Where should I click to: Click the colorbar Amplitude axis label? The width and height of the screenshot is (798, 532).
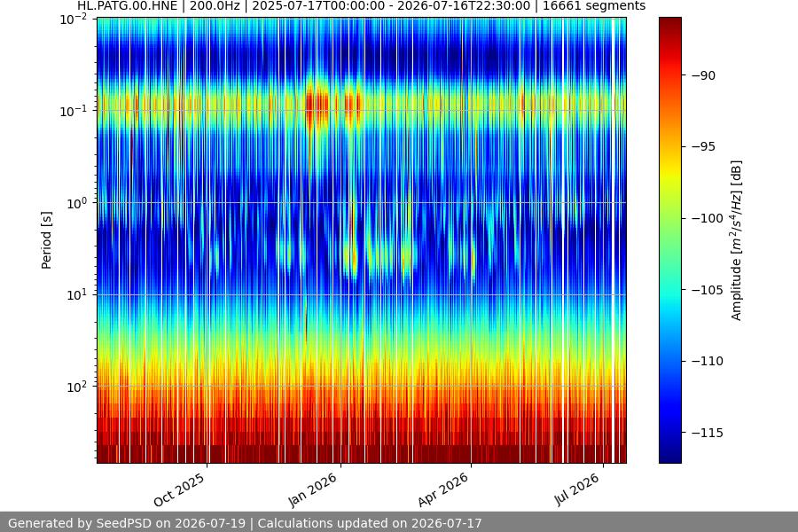click(x=737, y=240)
